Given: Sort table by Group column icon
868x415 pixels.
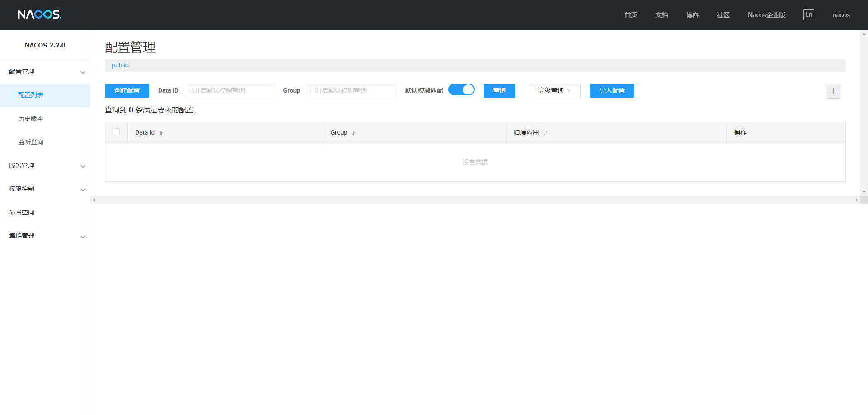Looking at the screenshot, I should (x=354, y=133).
